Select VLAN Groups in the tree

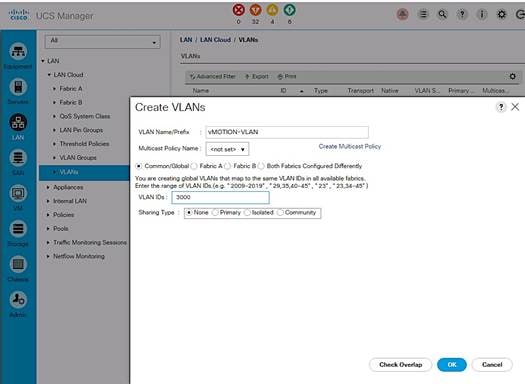(x=78, y=158)
